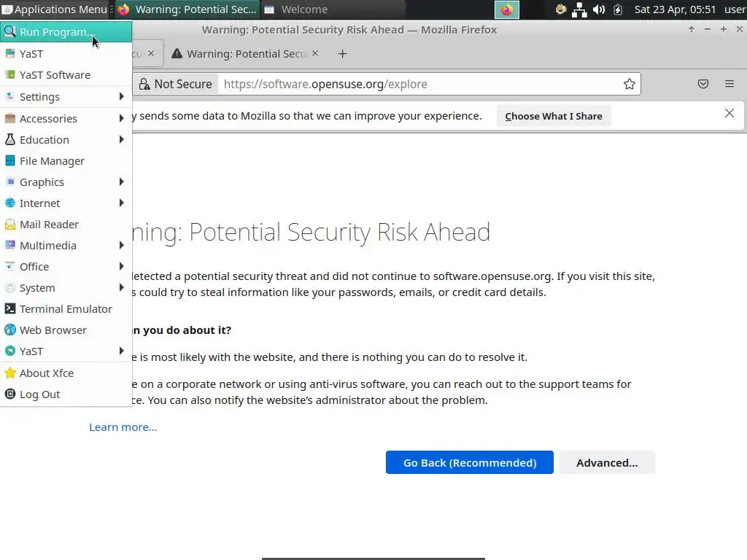Switch to Welcome window in taskbar
Screen dimensions: 747x560
click(x=333, y=9)
